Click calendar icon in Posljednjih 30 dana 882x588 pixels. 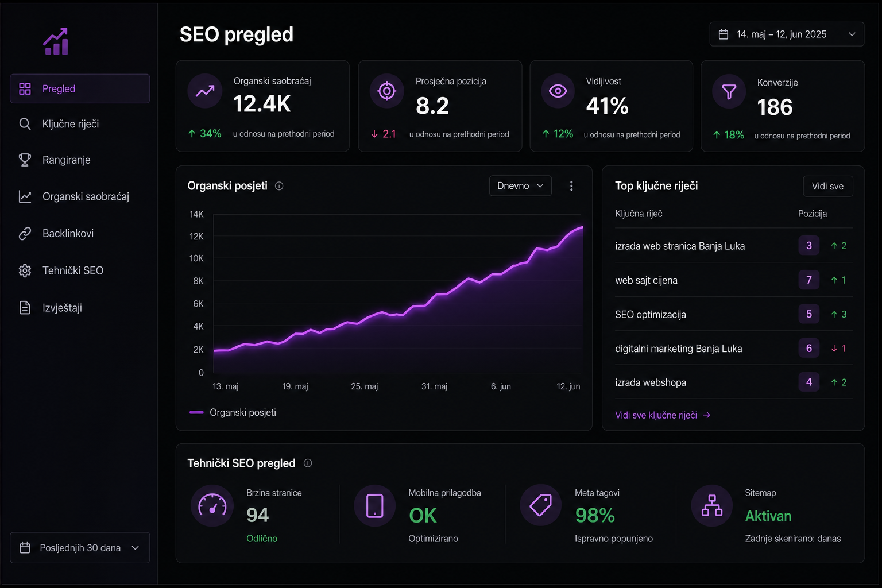[x=25, y=548]
